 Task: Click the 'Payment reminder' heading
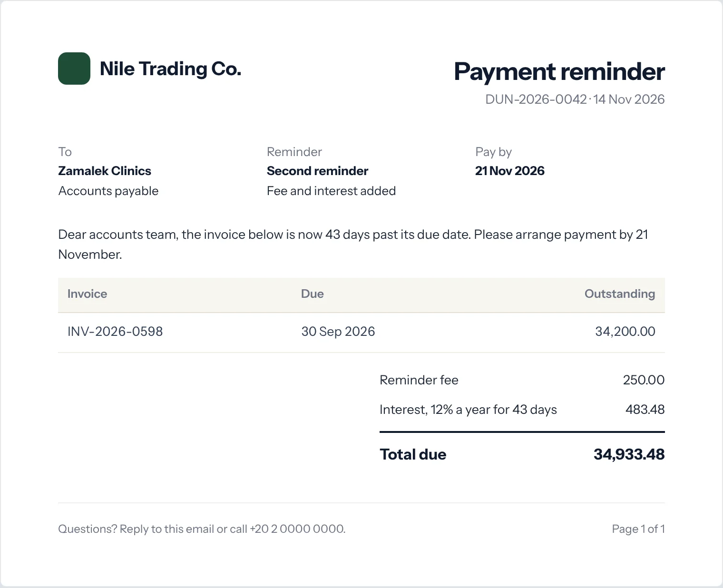(559, 72)
